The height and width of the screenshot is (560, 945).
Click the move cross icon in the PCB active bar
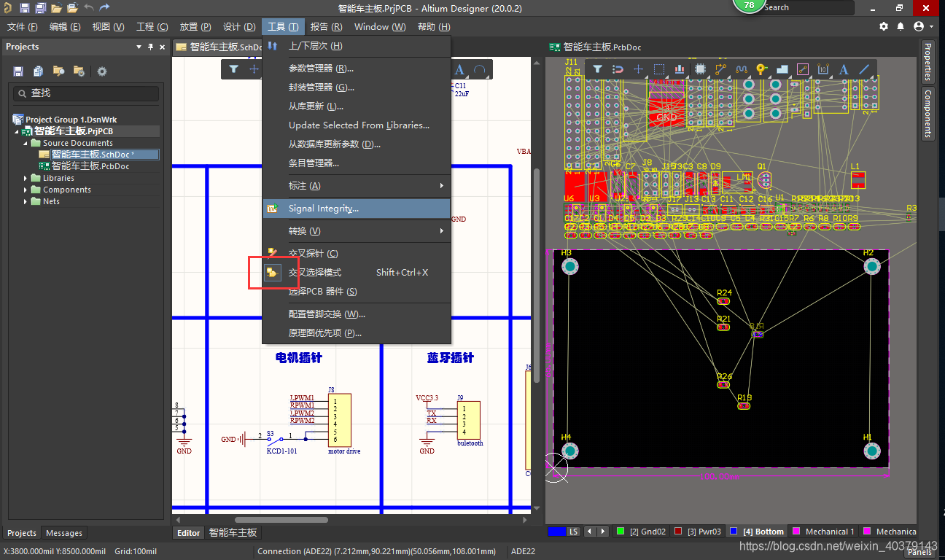[638, 69]
